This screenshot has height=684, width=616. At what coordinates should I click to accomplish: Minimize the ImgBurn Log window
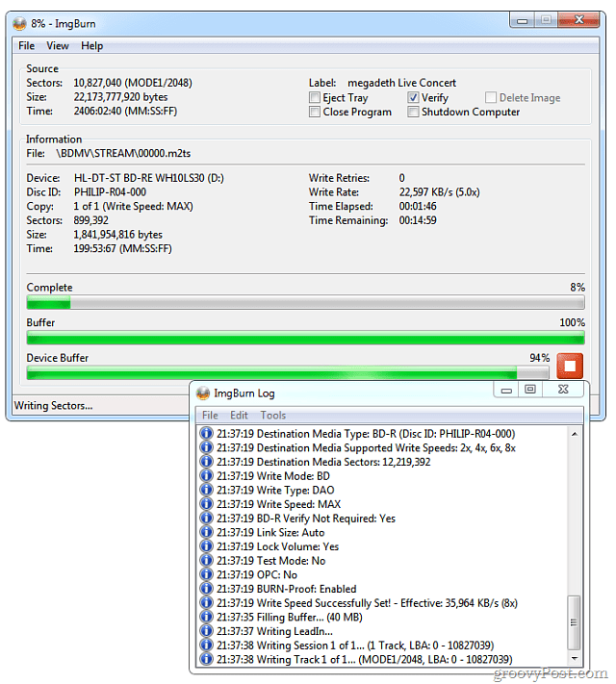tap(506, 390)
